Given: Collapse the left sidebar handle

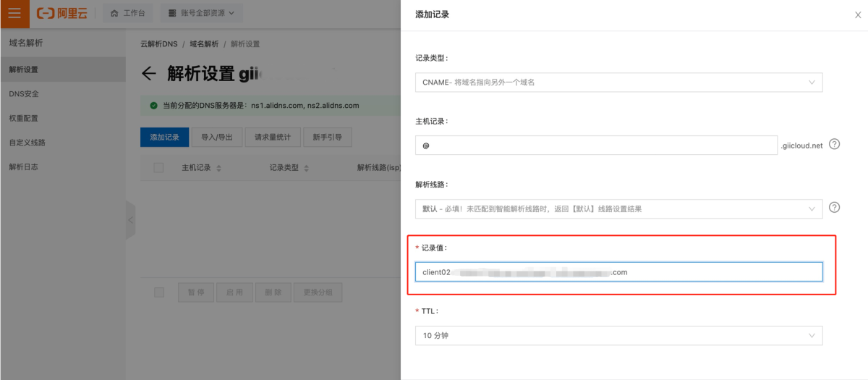Looking at the screenshot, I should [x=130, y=220].
